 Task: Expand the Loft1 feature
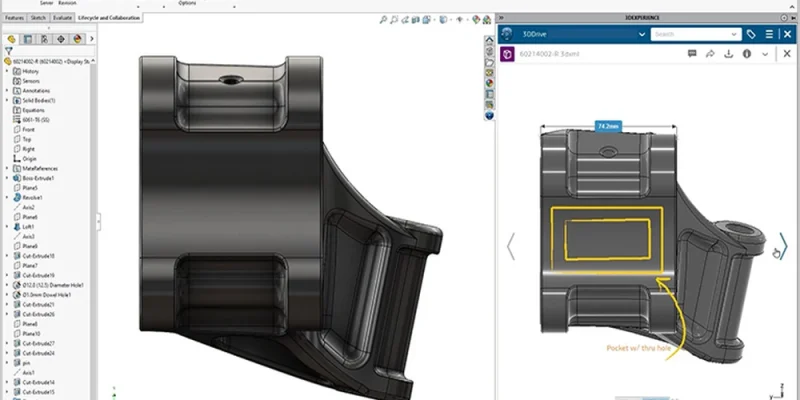tap(7, 227)
